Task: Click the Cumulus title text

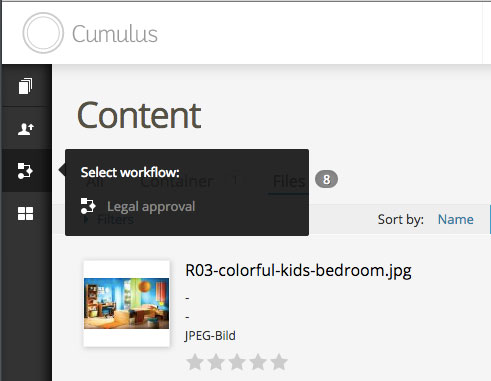Action: coord(115,34)
